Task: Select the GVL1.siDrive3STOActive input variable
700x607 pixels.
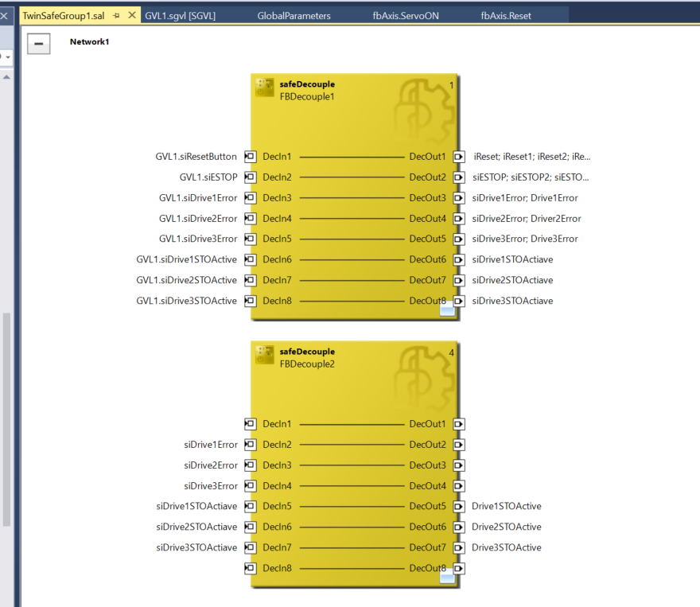Action: click(187, 301)
